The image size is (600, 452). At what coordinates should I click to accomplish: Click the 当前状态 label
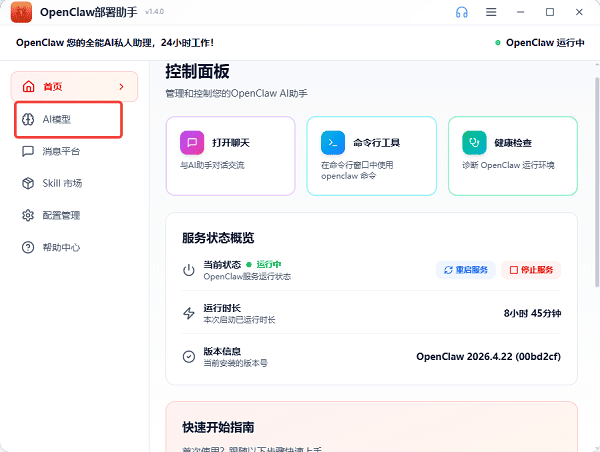(222, 265)
